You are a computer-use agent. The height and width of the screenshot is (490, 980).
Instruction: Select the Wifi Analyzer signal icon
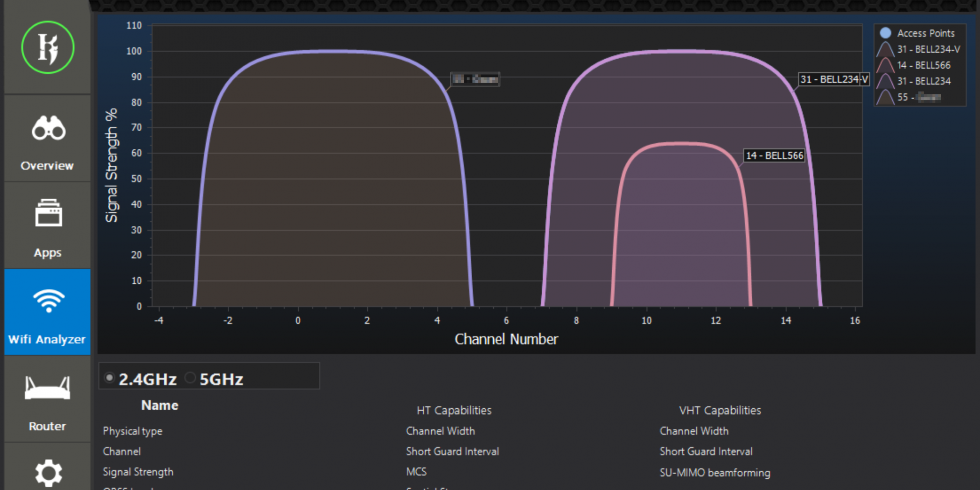pyautogui.click(x=48, y=301)
